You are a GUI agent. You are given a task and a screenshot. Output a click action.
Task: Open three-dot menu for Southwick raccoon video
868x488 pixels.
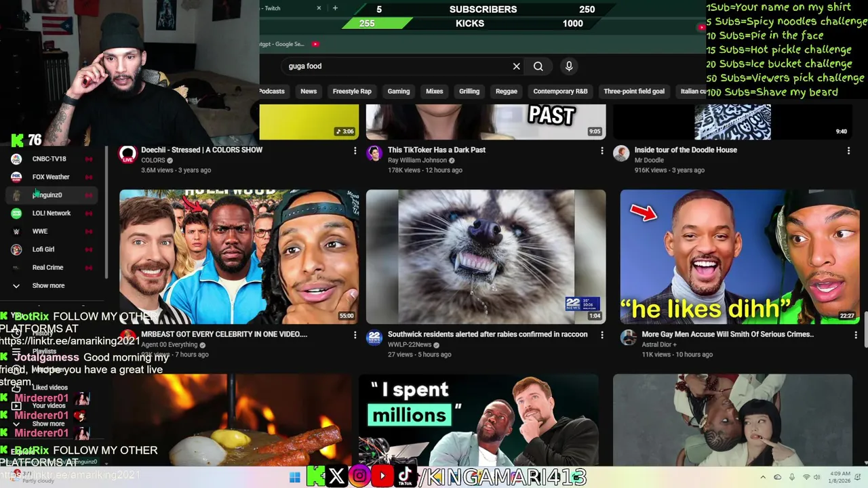pyautogui.click(x=601, y=335)
